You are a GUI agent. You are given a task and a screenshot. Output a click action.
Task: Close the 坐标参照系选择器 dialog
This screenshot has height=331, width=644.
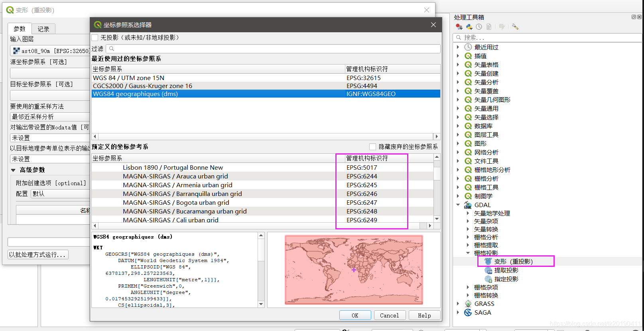433,25
